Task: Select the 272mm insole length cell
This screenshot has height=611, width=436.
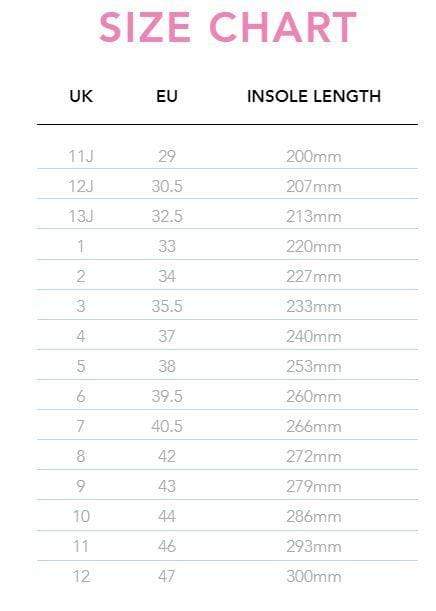Action: (314, 456)
